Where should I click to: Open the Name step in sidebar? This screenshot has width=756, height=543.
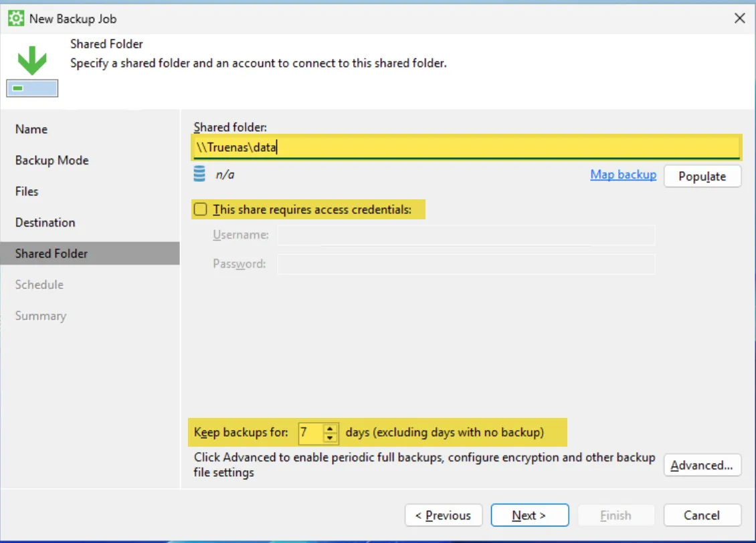click(31, 129)
